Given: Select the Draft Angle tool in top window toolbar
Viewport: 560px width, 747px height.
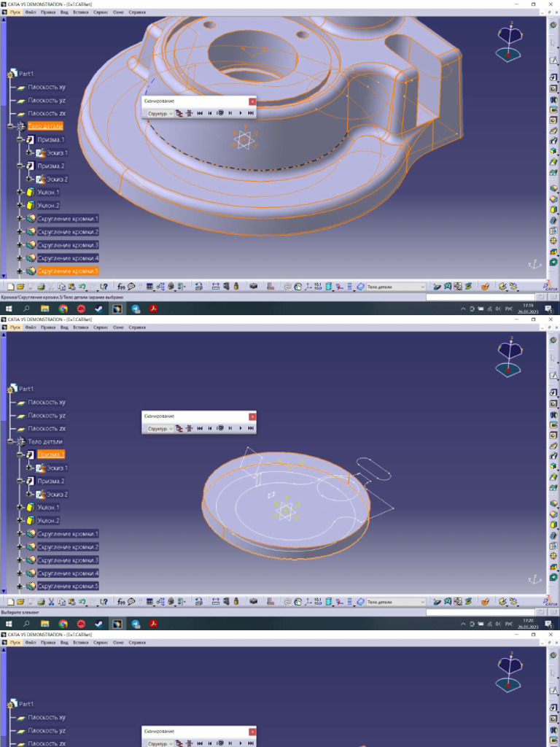Looking at the screenshot, I should [x=553, y=209].
